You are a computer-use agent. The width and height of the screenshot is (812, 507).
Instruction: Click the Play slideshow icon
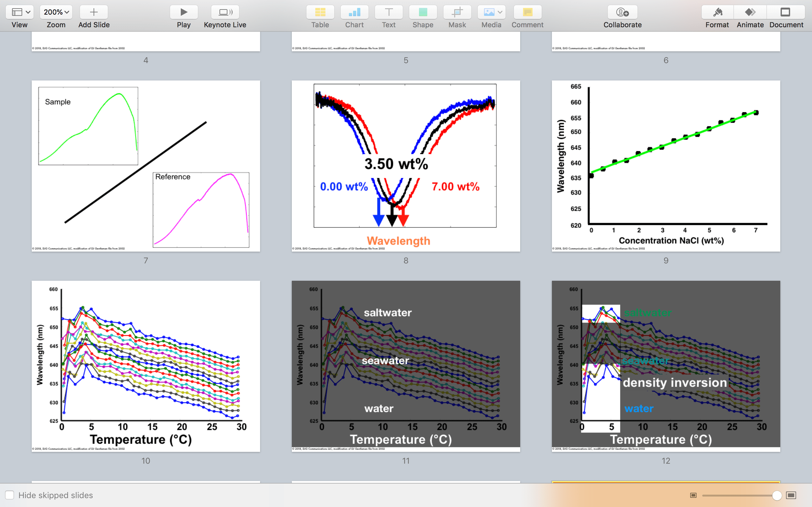184,12
